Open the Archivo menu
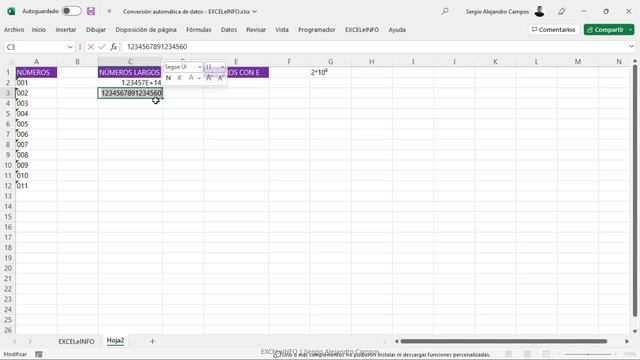The image size is (640, 360). click(x=14, y=30)
